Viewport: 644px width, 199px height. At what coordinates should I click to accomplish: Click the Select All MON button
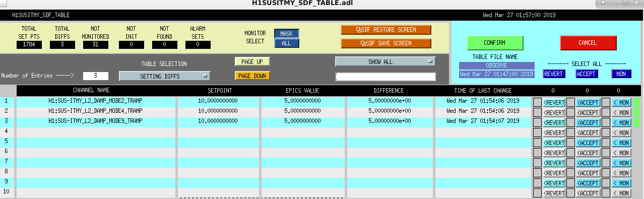621,74
